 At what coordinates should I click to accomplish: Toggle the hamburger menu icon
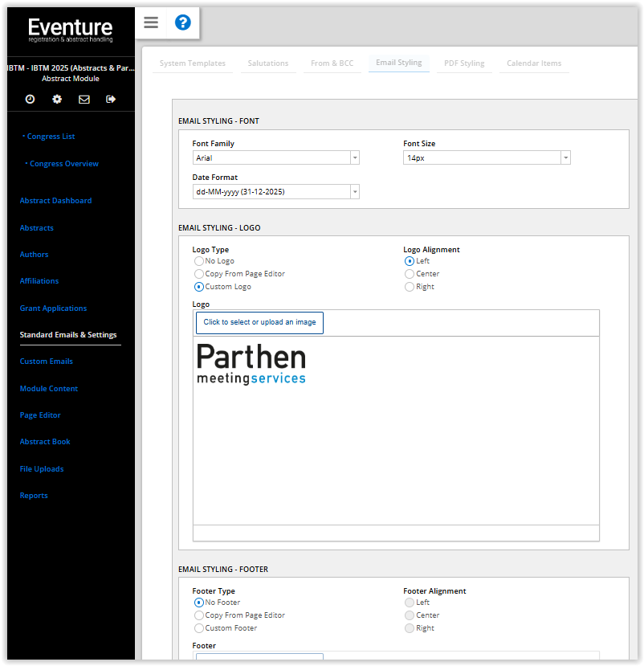point(151,22)
